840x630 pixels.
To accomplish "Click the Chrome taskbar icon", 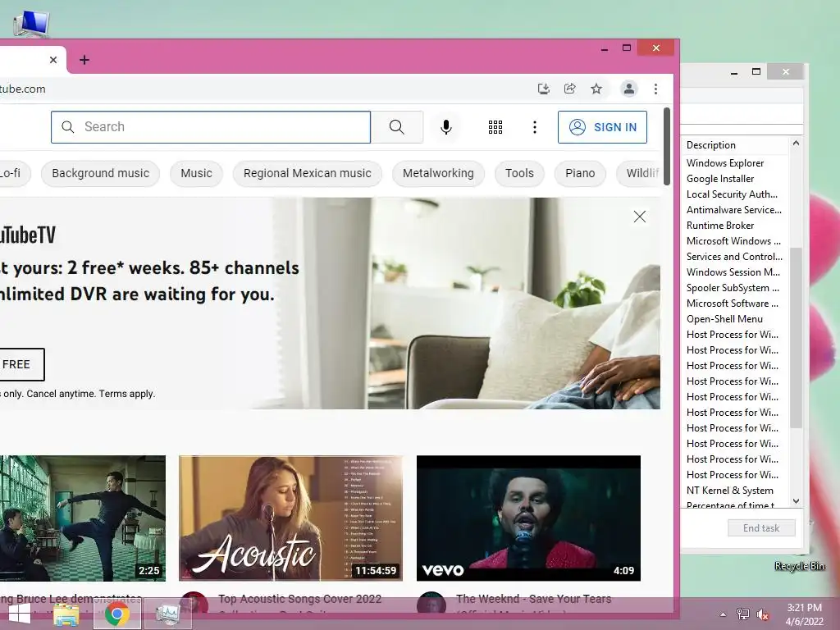I will pos(117,614).
